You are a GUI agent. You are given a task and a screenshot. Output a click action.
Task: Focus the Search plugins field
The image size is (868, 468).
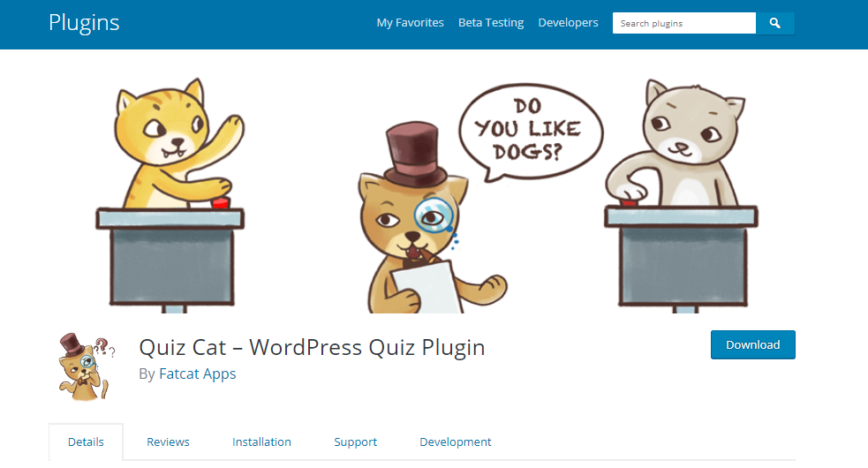[x=683, y=23]
